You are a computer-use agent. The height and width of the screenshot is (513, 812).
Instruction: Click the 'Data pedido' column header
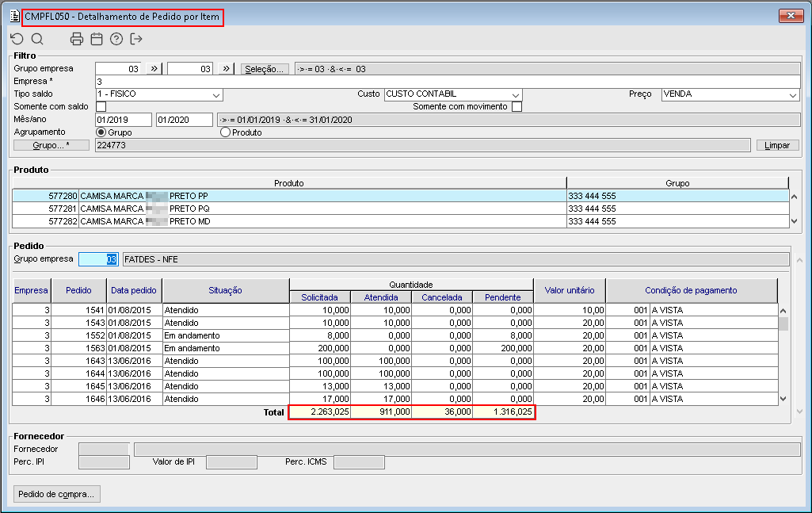click(134, 291)
